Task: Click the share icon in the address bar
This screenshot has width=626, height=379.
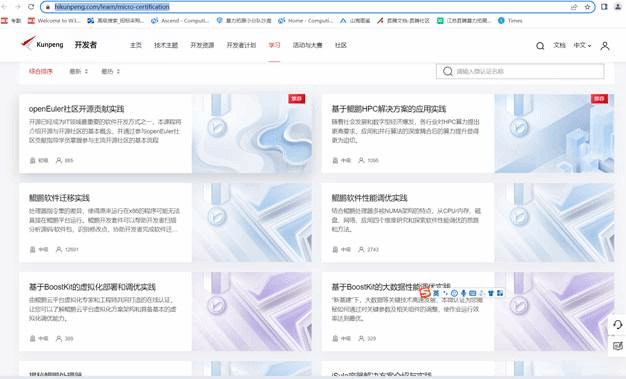Action: 574,7
